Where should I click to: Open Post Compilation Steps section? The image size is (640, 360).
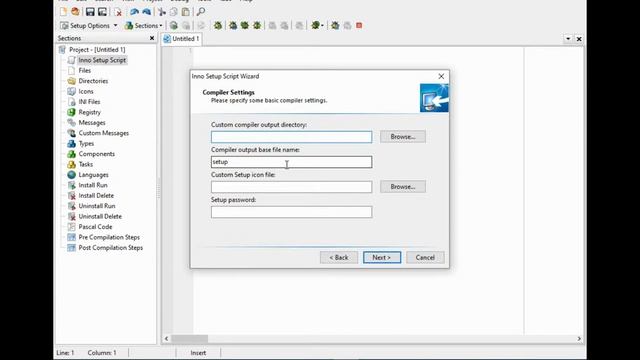(111, 248)
